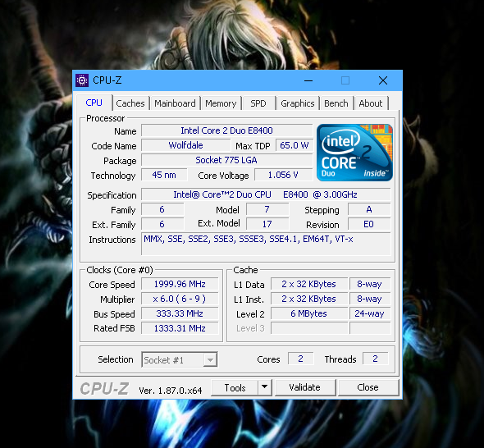Click the L1 Inst. size 2 x 32 KBytes
Image resolution: width=484 pixels, height=448 pixels.
pos(309,299)
